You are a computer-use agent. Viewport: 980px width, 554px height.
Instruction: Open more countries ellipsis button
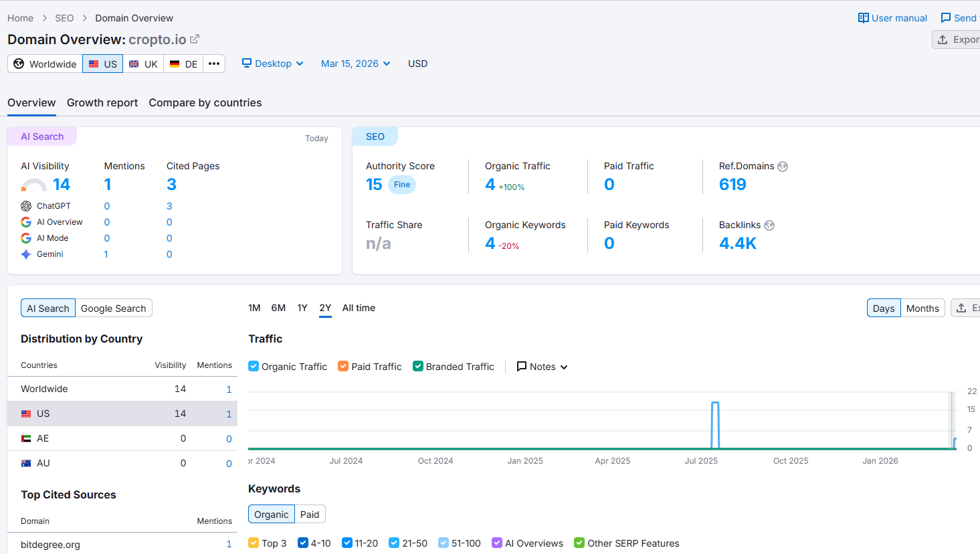[214, 64]
